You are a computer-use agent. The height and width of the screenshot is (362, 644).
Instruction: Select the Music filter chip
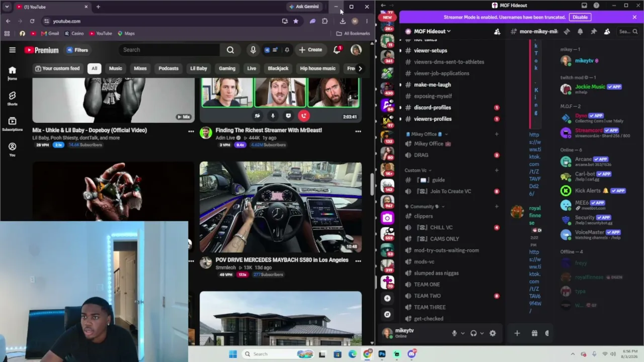116,68
